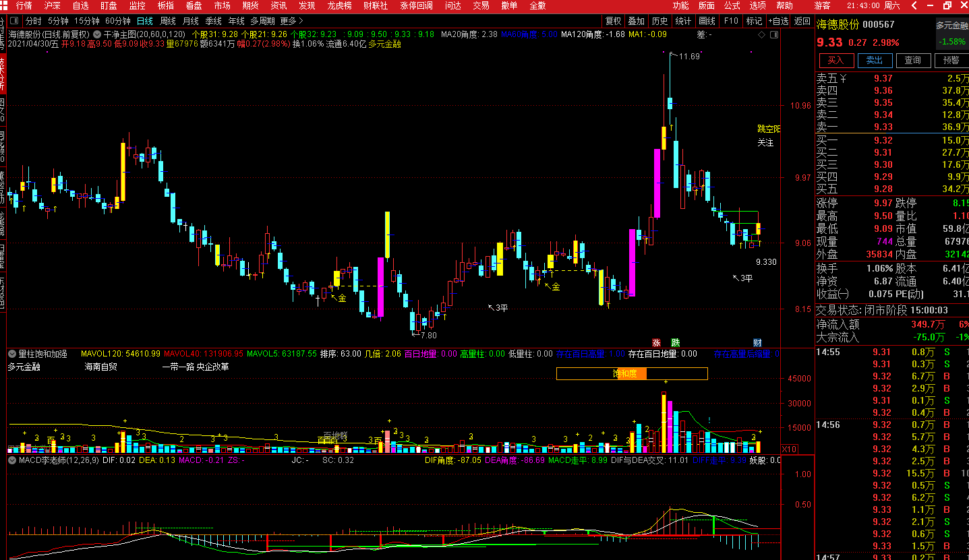This screenshot has height=560, width=969.
Task: Click the 跳空阳 annotation text
Action: coord(768,129)
